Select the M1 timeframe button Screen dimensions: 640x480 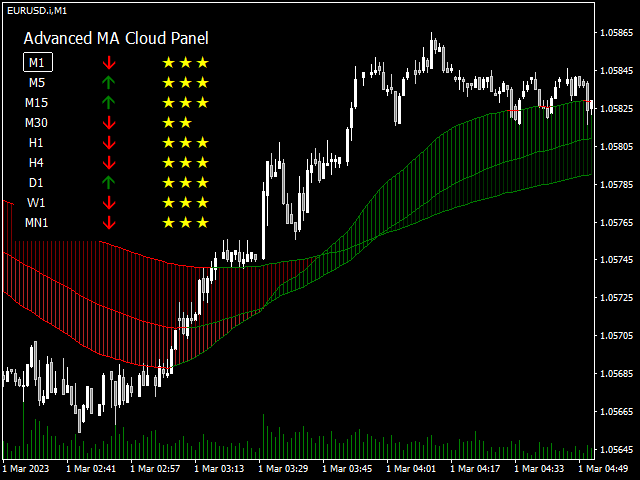click(38, 62)
